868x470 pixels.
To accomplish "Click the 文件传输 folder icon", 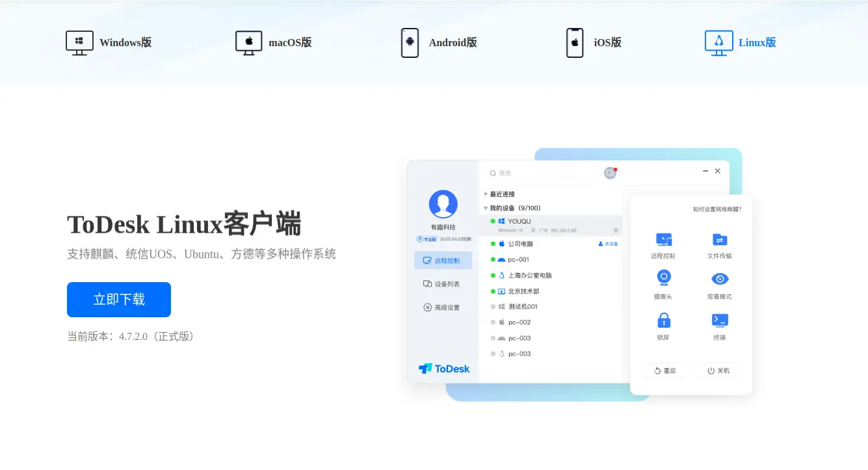I will click(720, 239).
